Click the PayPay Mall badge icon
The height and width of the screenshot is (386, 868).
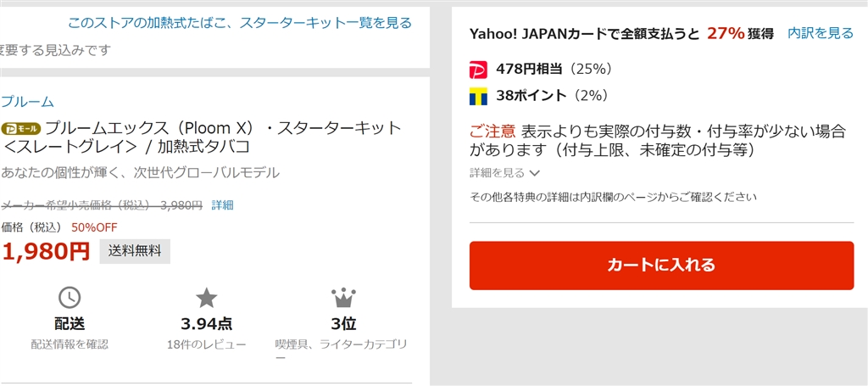21,129
